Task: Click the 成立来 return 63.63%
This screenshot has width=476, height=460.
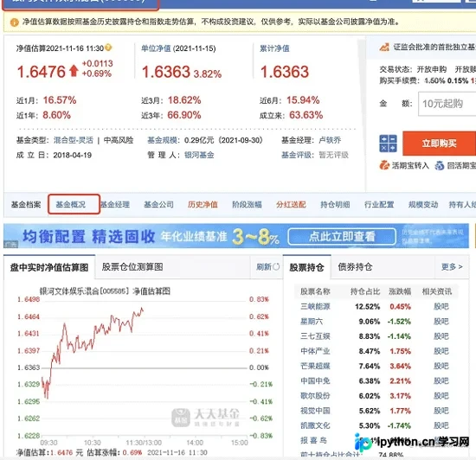Action: coord(306,115)
